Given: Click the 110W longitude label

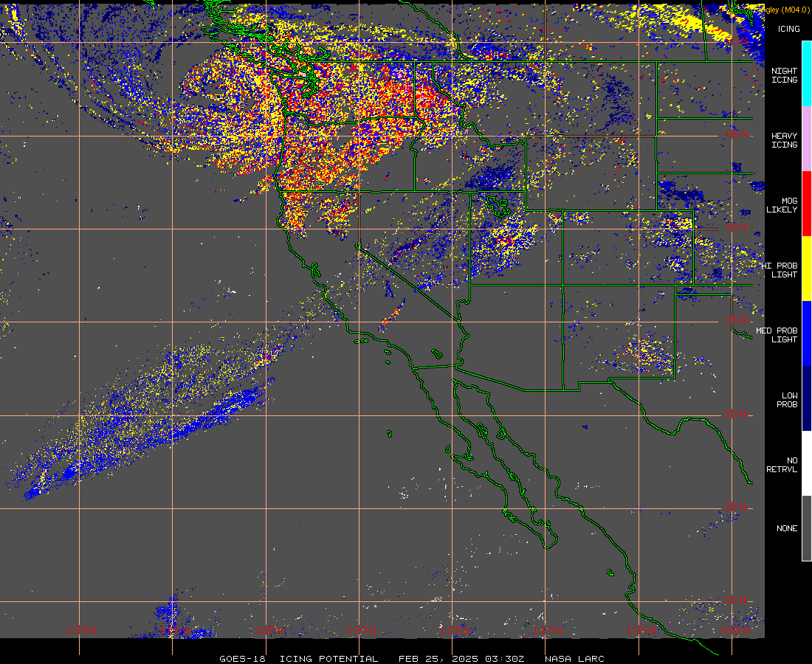Looking at the screenshot, I should 548,630.
